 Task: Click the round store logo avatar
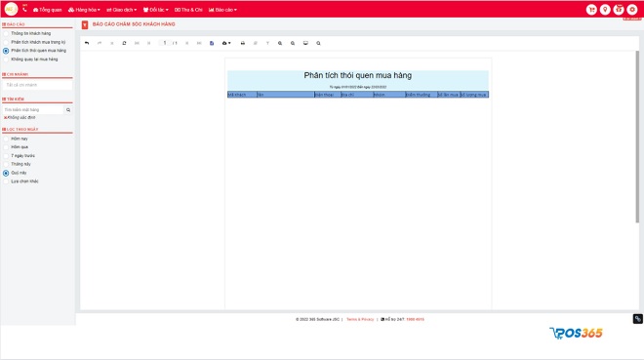pos(11,9)
